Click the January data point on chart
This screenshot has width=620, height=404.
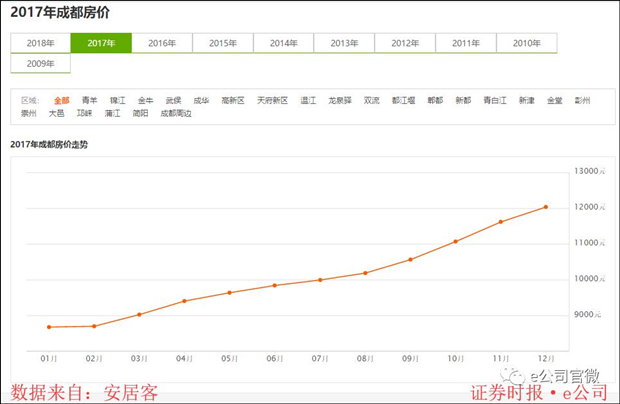pyautogui.click(x=49, y=327)
